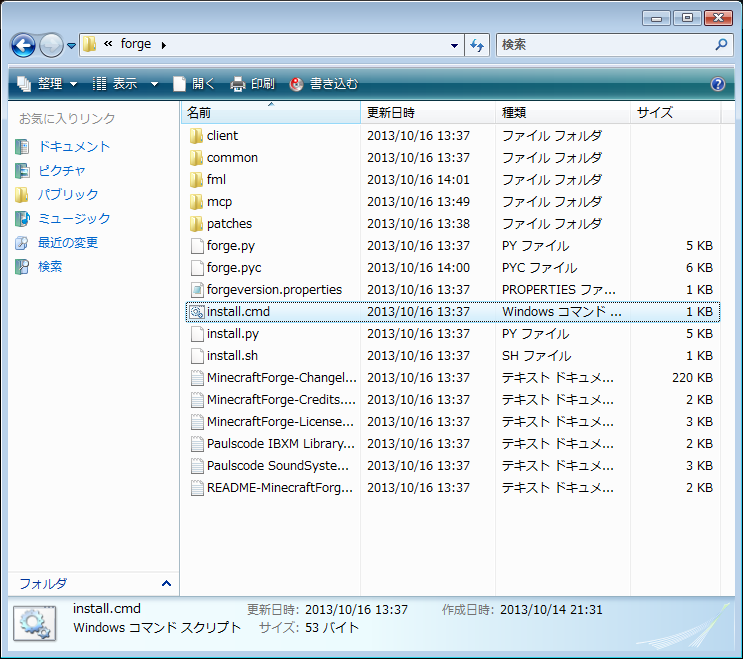Open the ピクチャ favorite link
Screen dimensions: 743x659
pos(62,171)
